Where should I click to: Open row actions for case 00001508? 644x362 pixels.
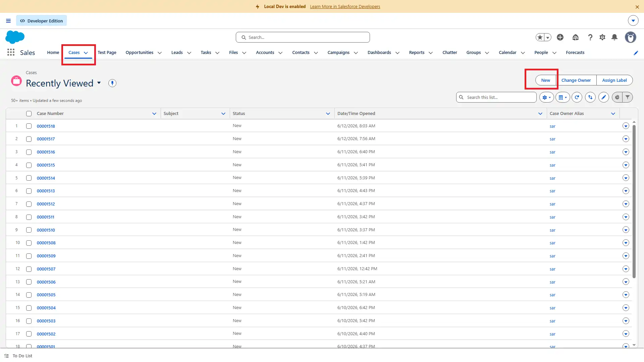pyautogui.click(x=626, y=243)
